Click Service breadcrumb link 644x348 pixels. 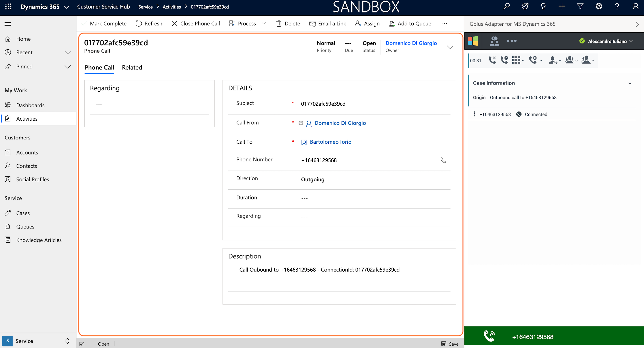point(145,7)
